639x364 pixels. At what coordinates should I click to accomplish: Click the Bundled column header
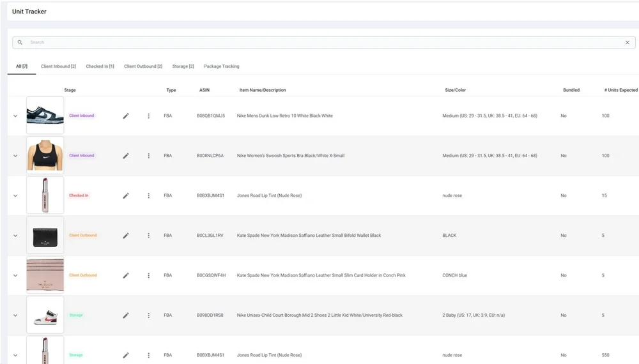point(571,90)
